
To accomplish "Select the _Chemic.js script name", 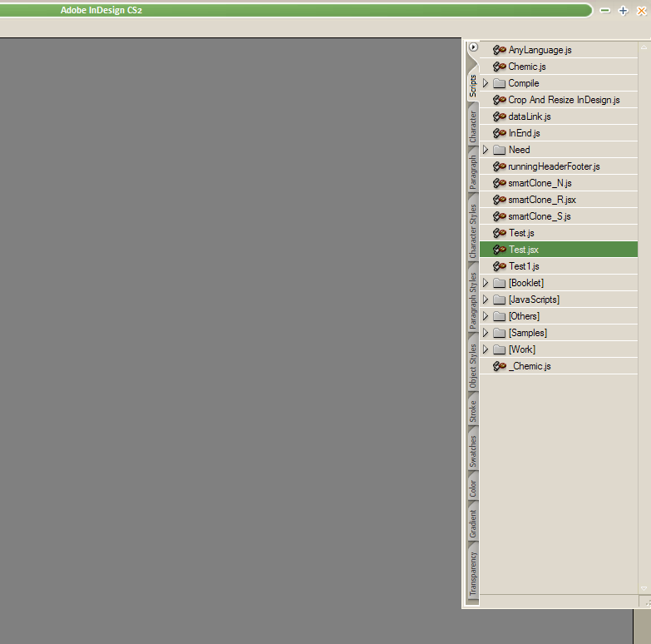I will coord(530,366).
